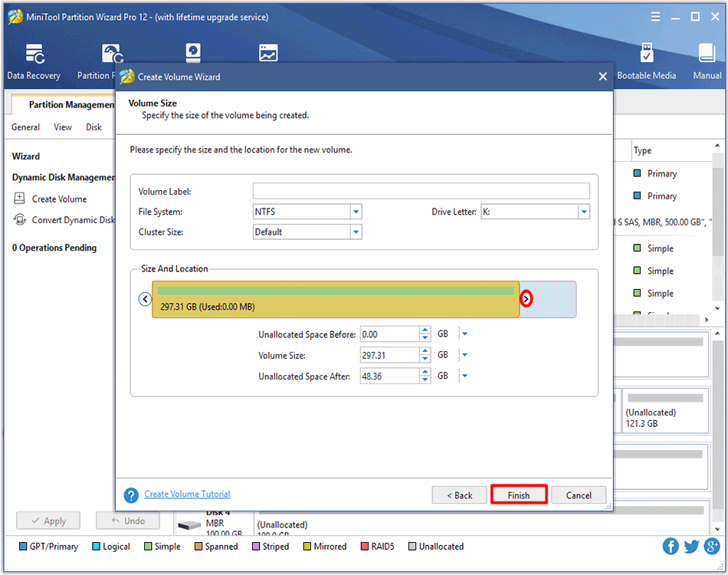Click Create Volume in sidebar

59,199
